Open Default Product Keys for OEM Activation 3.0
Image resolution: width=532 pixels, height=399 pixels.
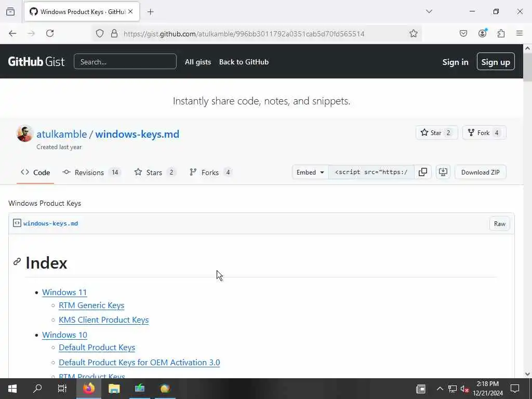coord(139,362)
